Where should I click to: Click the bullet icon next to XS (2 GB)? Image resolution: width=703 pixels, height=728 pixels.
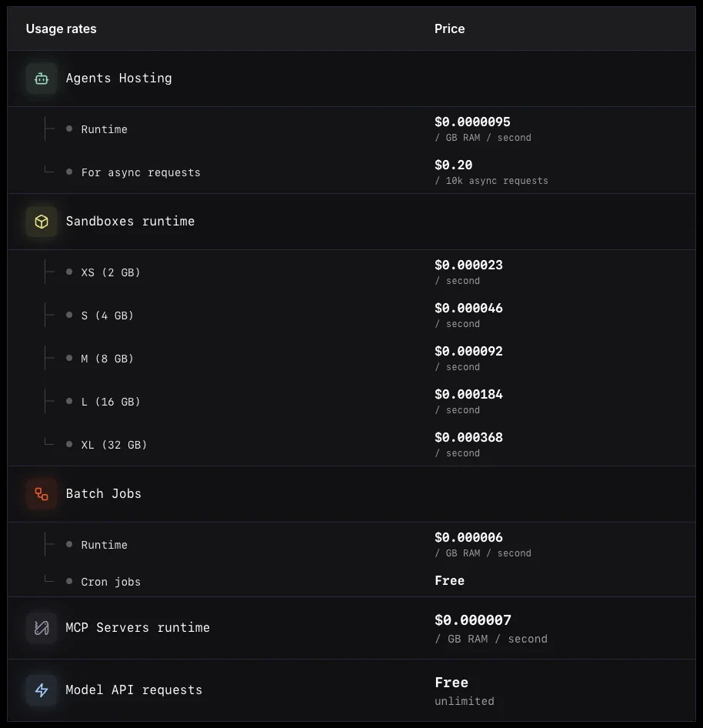click(69, 272)
